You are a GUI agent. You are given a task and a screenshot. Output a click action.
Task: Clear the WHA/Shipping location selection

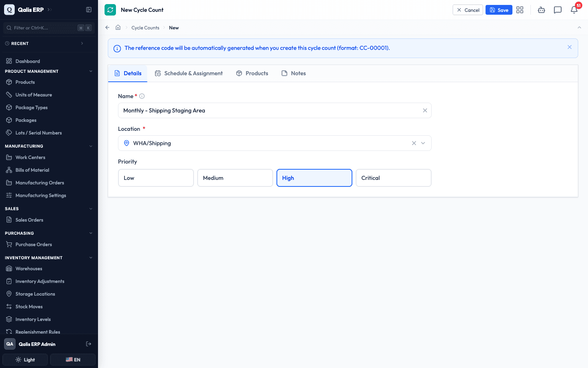click(x=414, y=143)
